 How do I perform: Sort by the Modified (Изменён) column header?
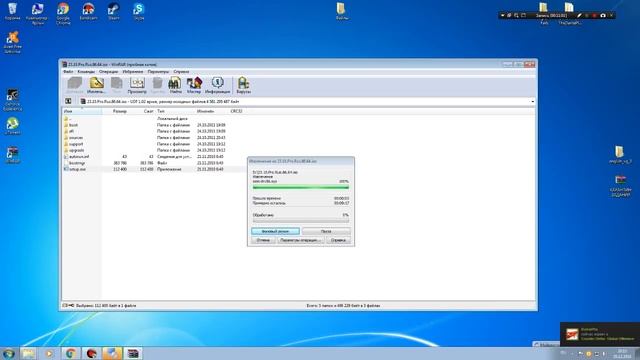click(212, 111)
